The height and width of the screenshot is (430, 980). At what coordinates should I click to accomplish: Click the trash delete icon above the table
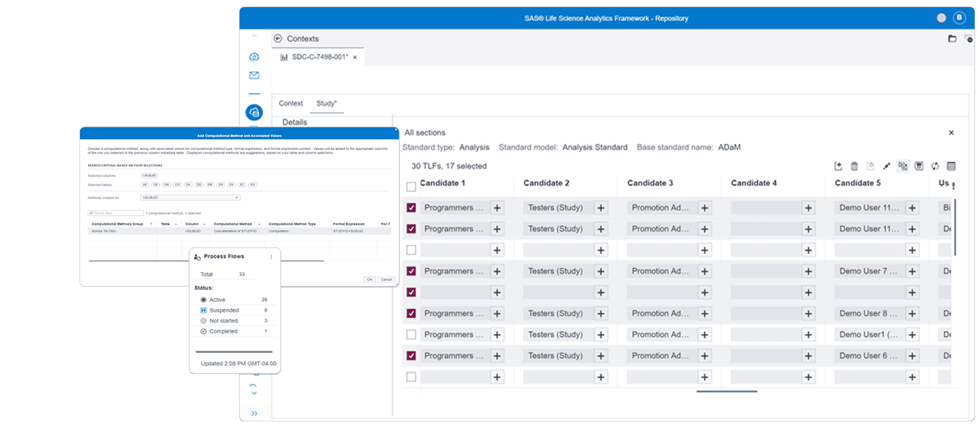coord(854,166)
